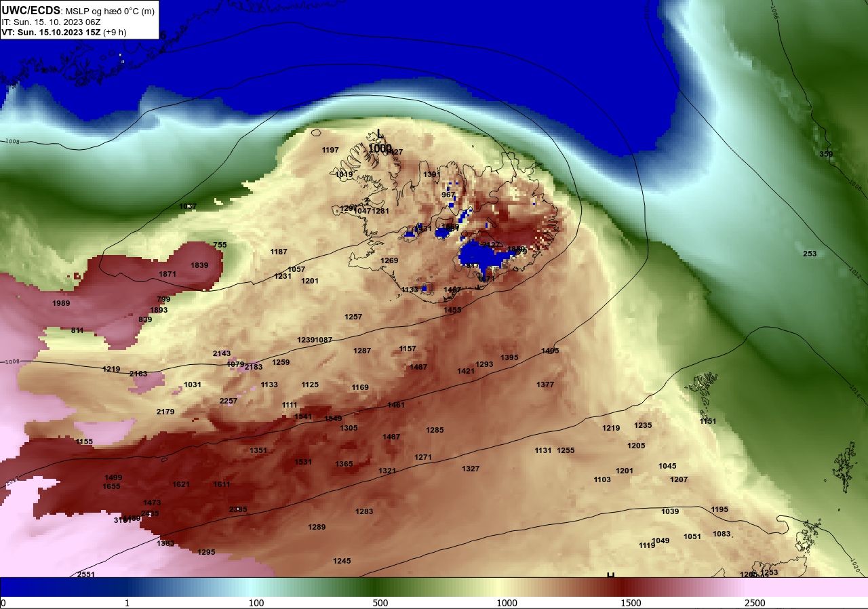Click the map value 1169
868x609 pixels.
tap(360, 387)
